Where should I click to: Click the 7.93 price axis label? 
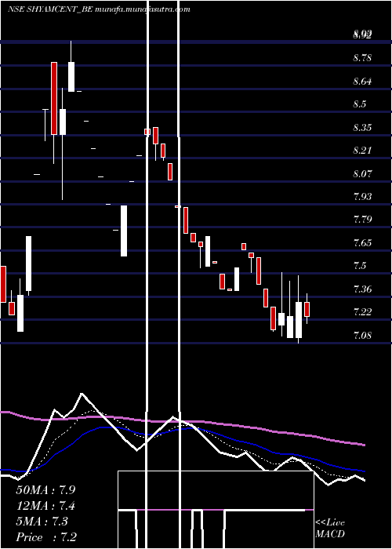pos(362,196)
